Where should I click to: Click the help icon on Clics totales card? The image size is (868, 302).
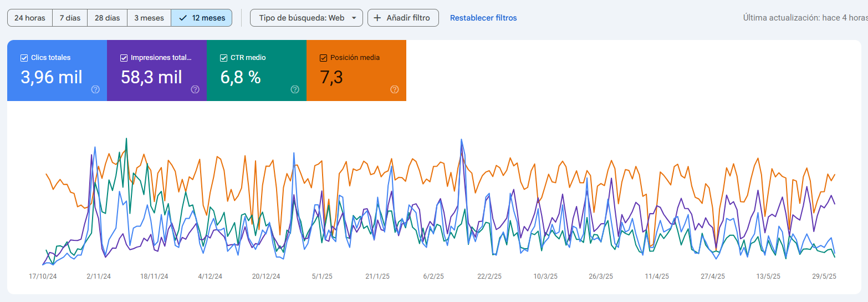tap(95, 89)
